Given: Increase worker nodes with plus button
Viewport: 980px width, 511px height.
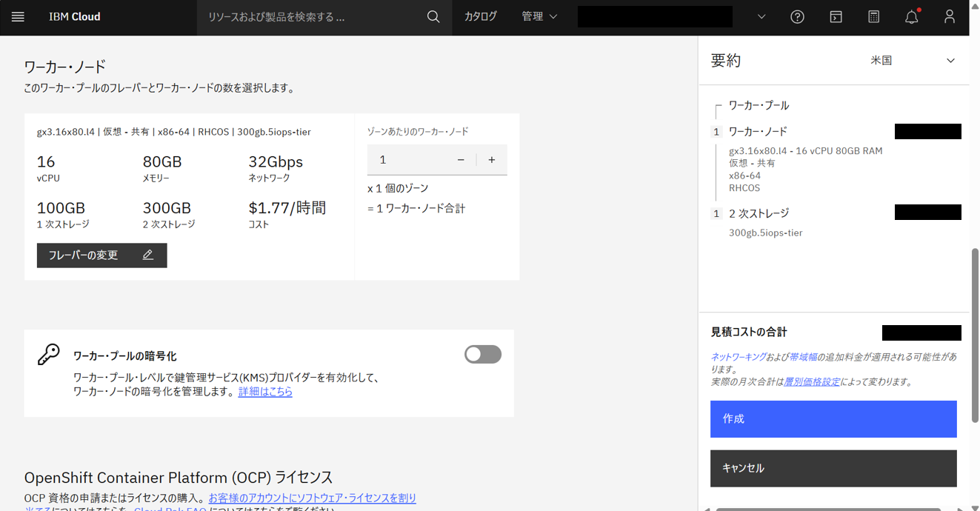Looking at the screenshot, I should coord(492,160).
